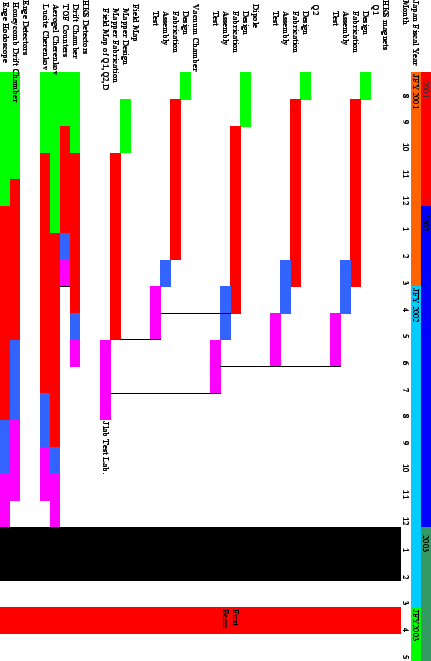Click the dark green "2003" calendar year band
Screen dimensions: 431x661
(426, 594)
